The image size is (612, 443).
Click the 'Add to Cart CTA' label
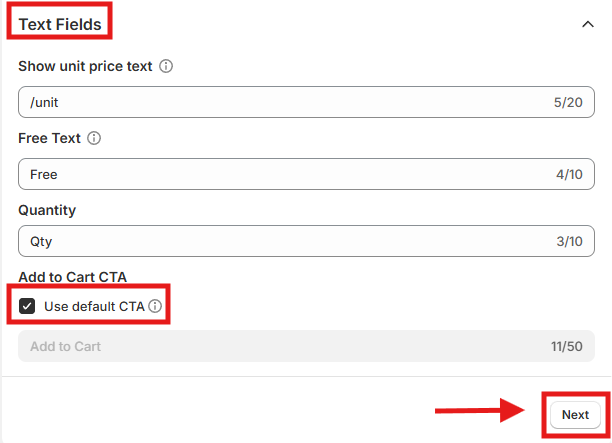(x=73, y=277)
